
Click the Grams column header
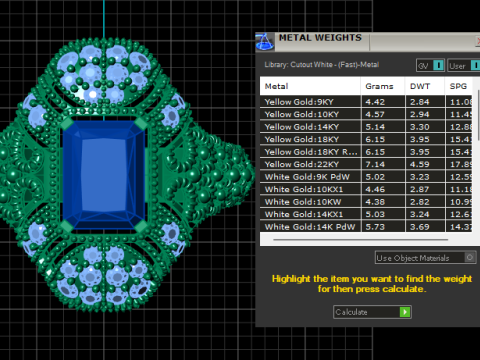[x=383, y=86]
